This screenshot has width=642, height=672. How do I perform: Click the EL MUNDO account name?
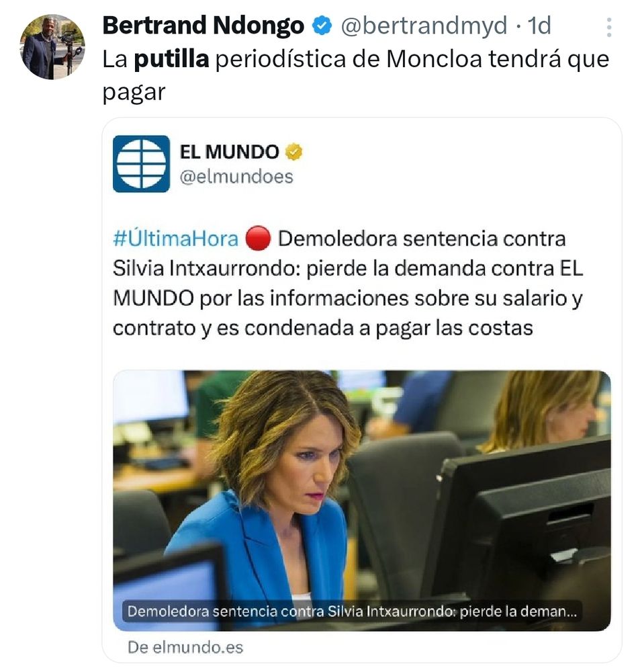229,152
